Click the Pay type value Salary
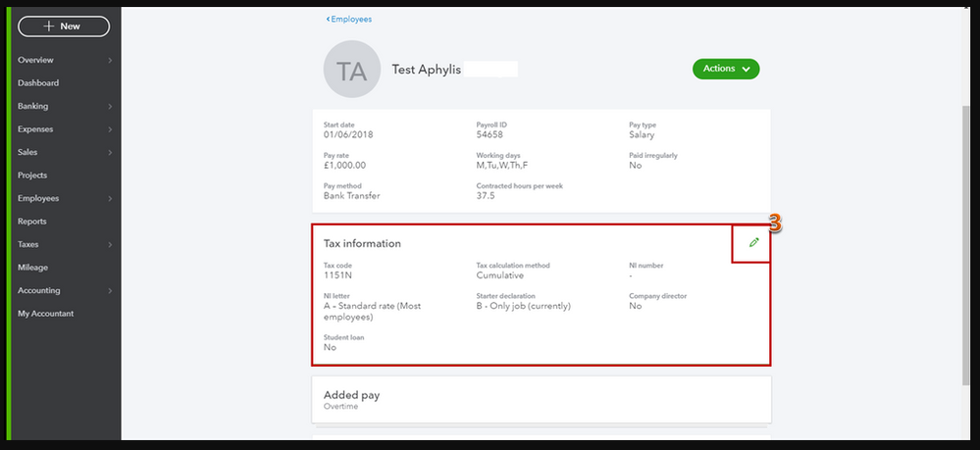Screen dimensions: 980x450 click(x=642, y=135)
